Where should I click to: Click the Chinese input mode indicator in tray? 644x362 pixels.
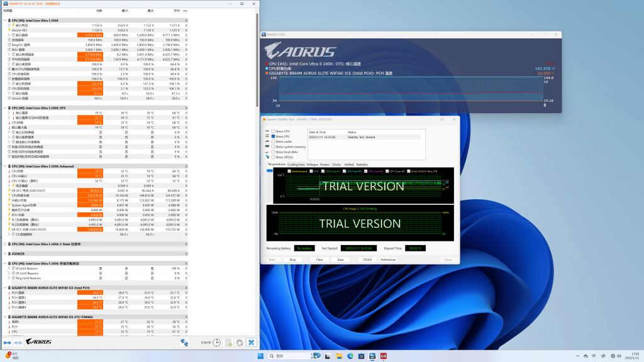[x=594, y=356]
